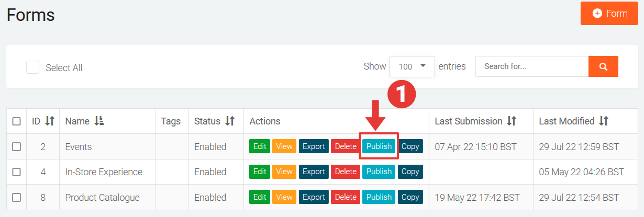Copy the In-Store Experience form

[410, 172]
